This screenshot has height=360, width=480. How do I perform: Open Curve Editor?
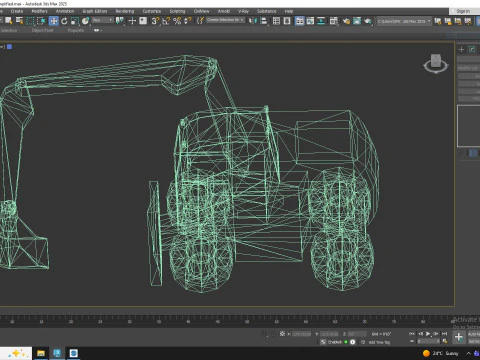pyautogui.click(x=310, y=21)
